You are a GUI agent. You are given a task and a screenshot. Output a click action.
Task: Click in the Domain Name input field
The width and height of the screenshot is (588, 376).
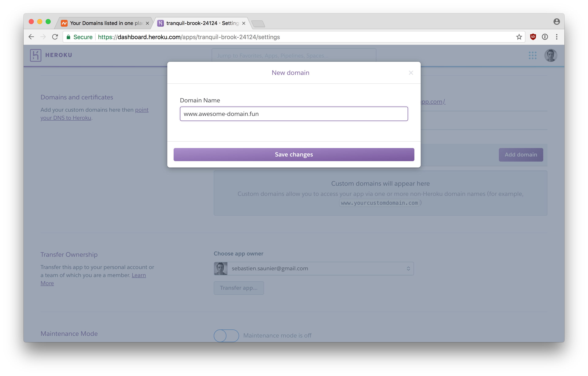click(x=294, y=114)
